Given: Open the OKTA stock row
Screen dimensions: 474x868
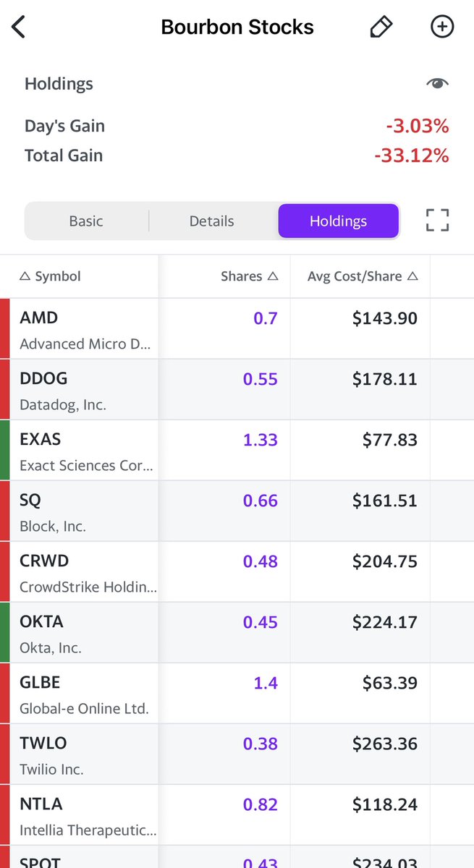Looking at the screenshot, I should pyautogui.click(x=237, y=632).
